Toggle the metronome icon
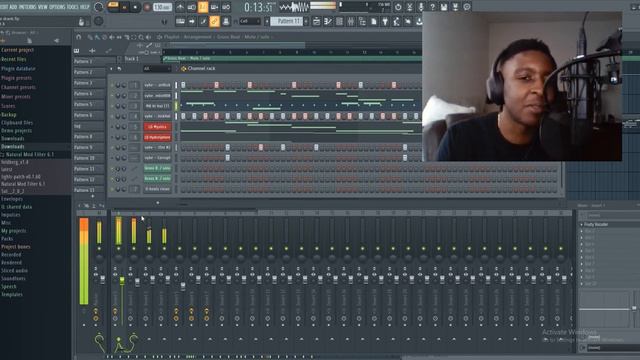This screenshot has width=640, height=360. point(180,7)
